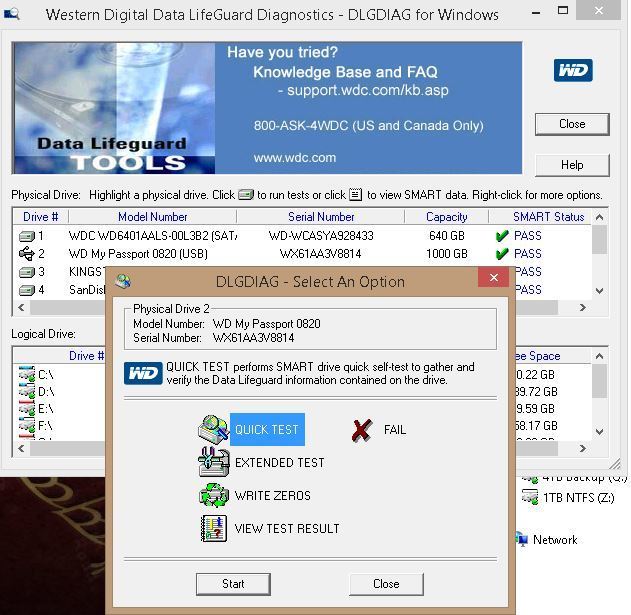Click the Close button under WD logo
The height and width of the screenshot is (615, 631).
point(572,124)
